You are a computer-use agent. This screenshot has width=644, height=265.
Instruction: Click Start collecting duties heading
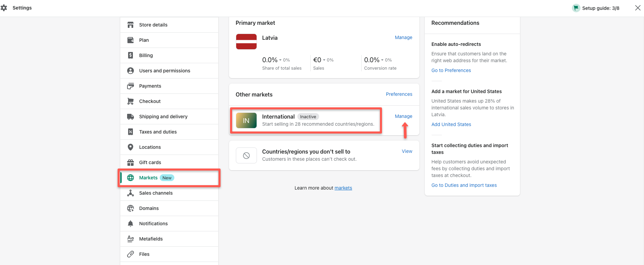(x=470, y=149)
